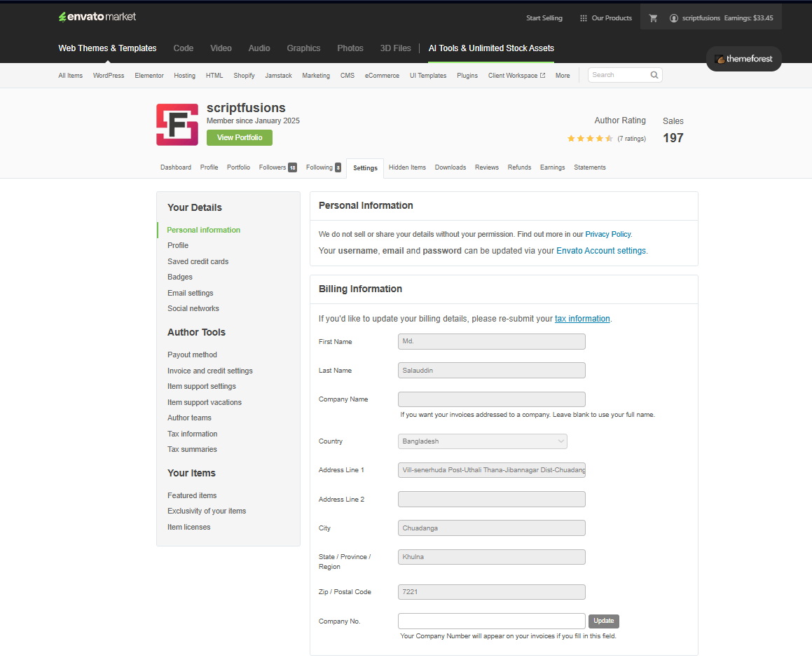Open Item support settings

tap(202, 386)
